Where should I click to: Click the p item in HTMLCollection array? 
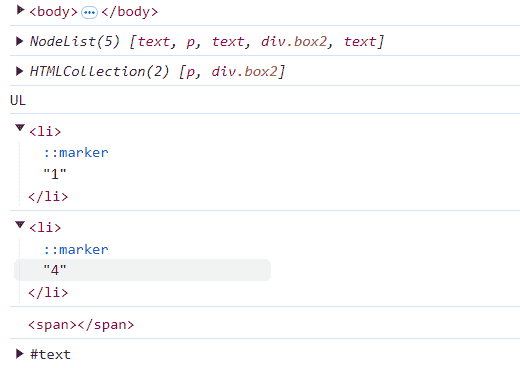(190, 72)
